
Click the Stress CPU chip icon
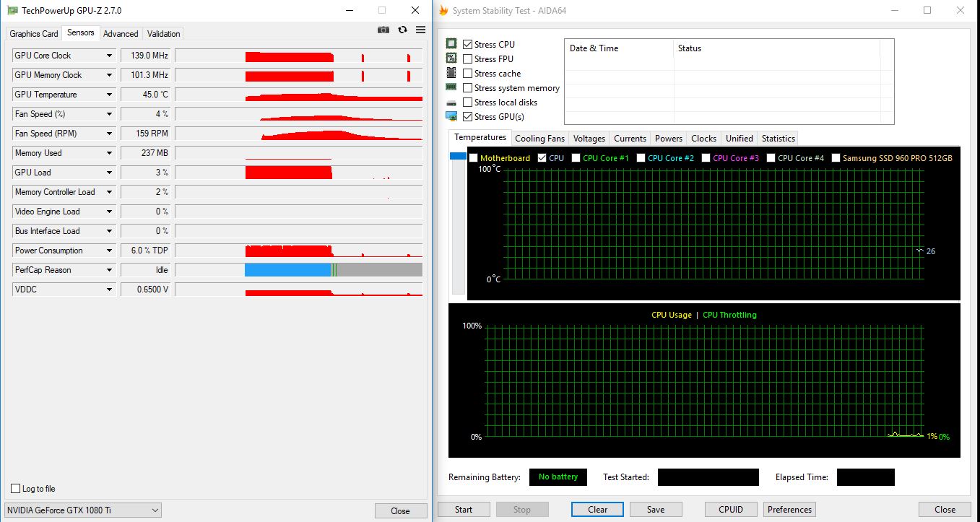(451, 44)
